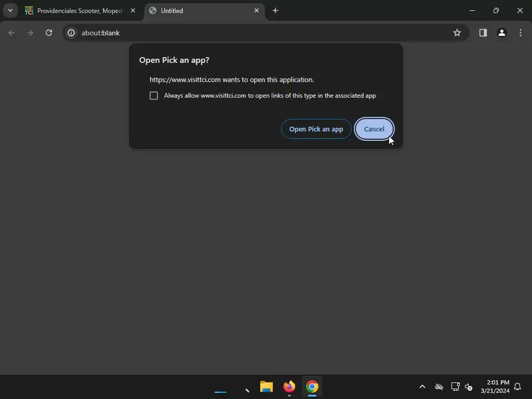Open the network status tray icon

click(x=455, y=387)
